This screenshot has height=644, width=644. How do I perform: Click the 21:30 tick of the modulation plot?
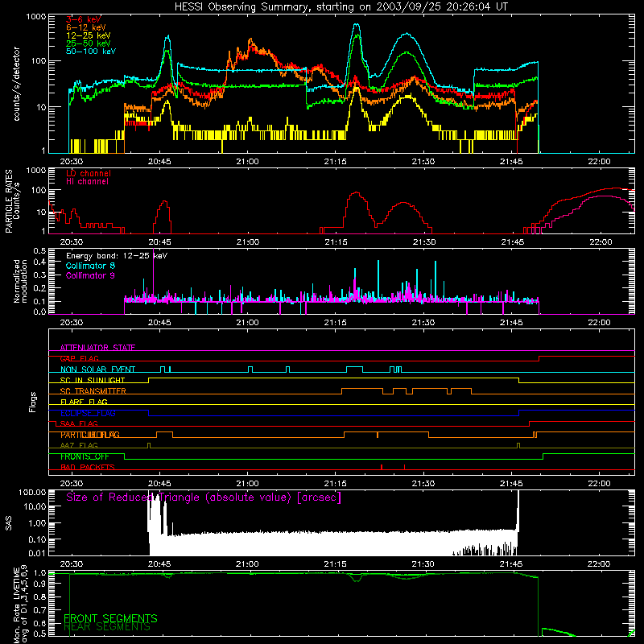click(423, 323)
